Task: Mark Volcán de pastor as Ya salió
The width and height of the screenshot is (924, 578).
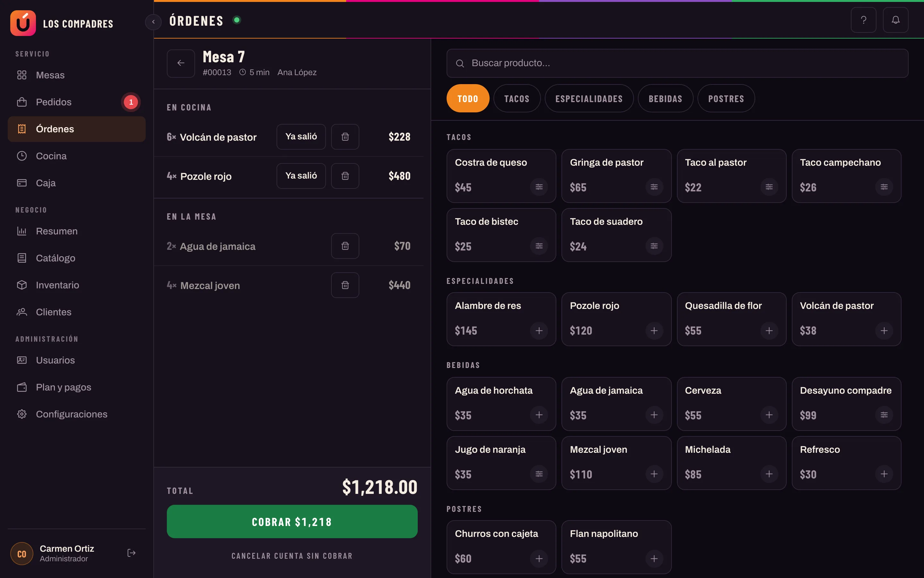Action: pos(301,136)
